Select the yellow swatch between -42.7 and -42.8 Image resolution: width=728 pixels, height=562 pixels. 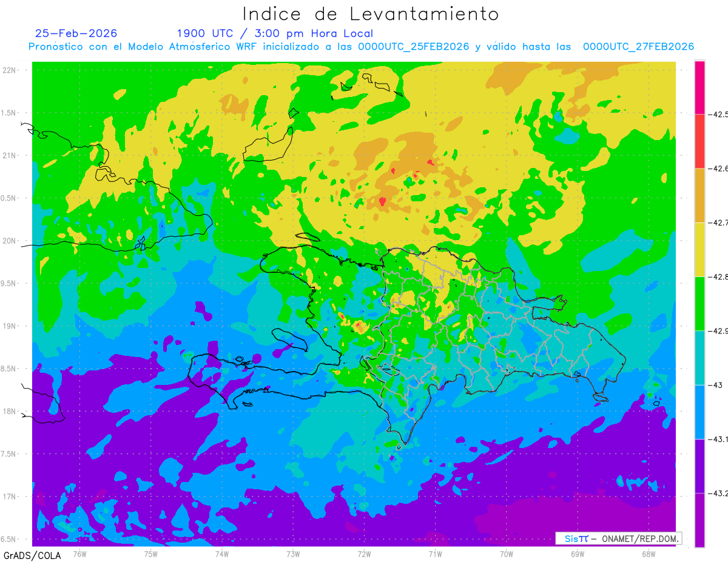[699, 249]
